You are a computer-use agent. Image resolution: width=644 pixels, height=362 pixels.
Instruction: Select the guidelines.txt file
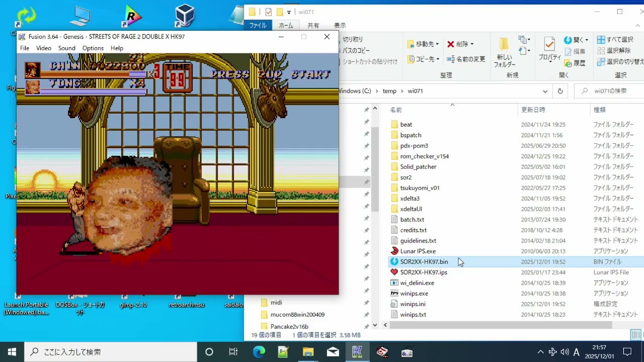coord(418,241)
